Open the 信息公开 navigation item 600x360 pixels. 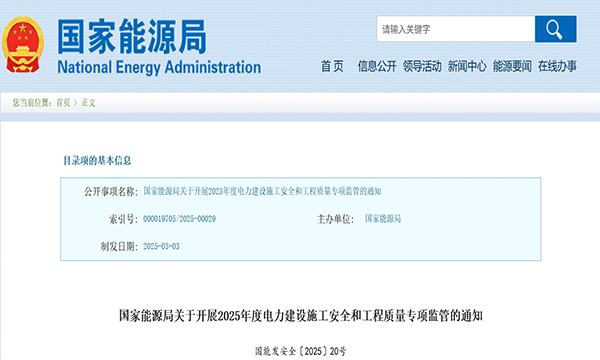click(x=377, y=66)
